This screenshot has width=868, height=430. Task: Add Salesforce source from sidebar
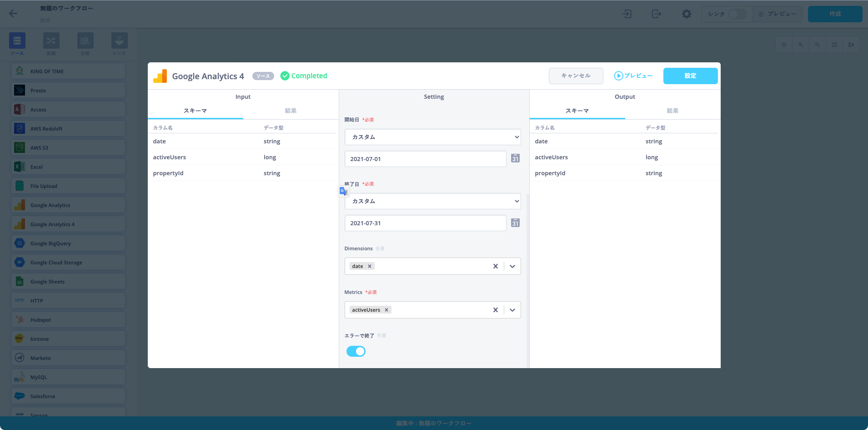pyautogui.click(x=69, y=396)
